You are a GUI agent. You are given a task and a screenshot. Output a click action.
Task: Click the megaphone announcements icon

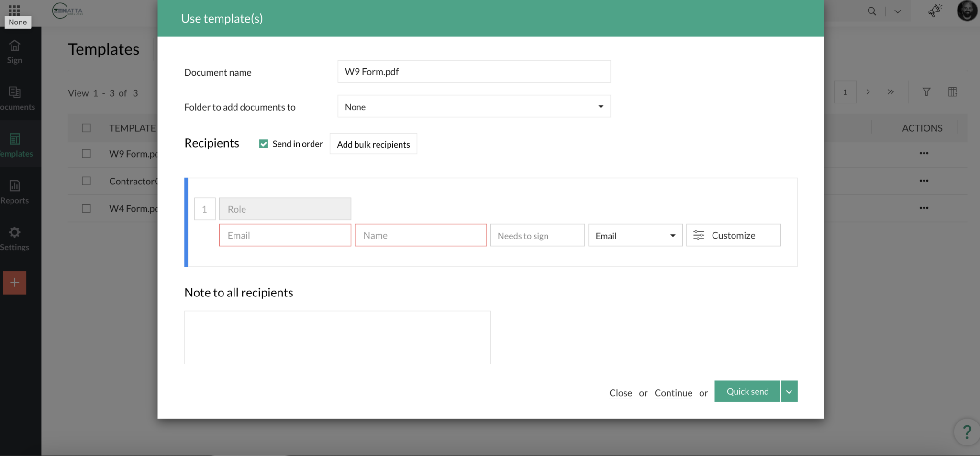[935, 11]
